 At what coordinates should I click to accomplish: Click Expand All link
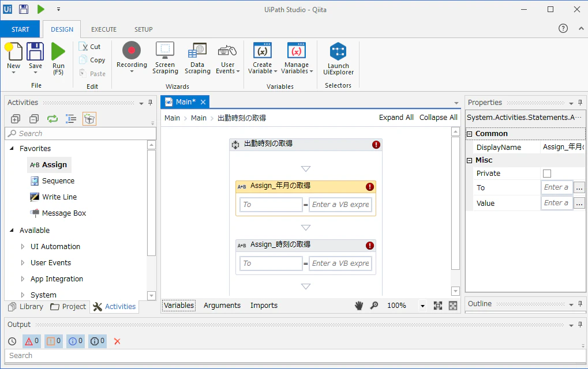[396, 117]
